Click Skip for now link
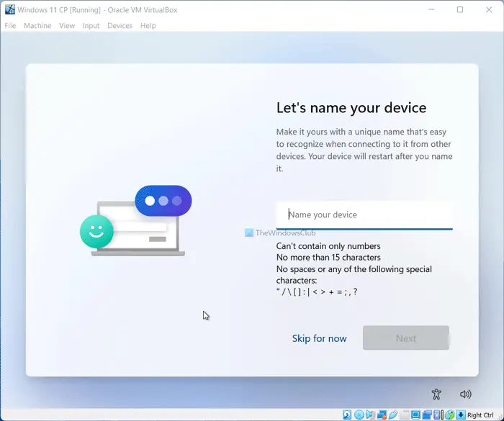Viewport: 504px width, 421px height. point(319,338)
